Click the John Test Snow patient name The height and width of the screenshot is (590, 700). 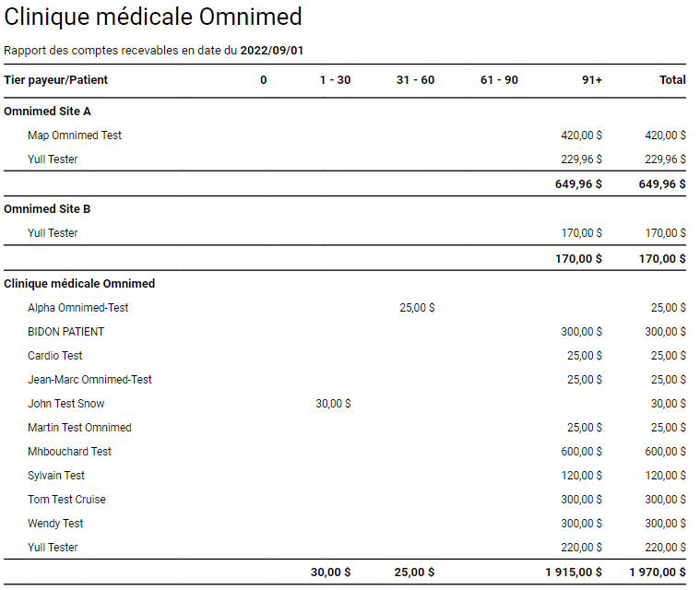point(65,404)
